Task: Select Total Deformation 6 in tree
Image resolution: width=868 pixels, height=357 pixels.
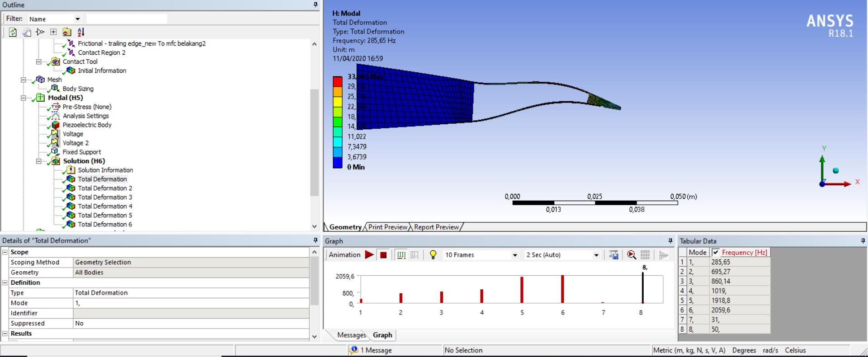Action: tap(105, 224)
